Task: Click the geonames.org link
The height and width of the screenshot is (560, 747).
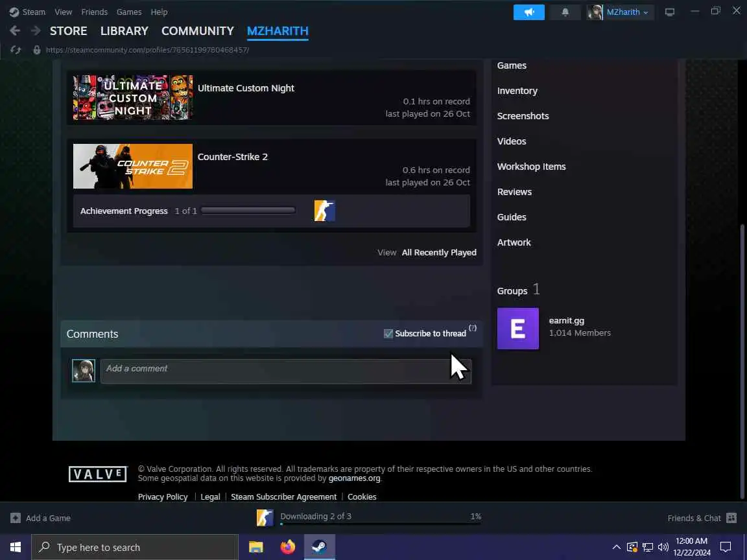Action: tap(355, 478)
